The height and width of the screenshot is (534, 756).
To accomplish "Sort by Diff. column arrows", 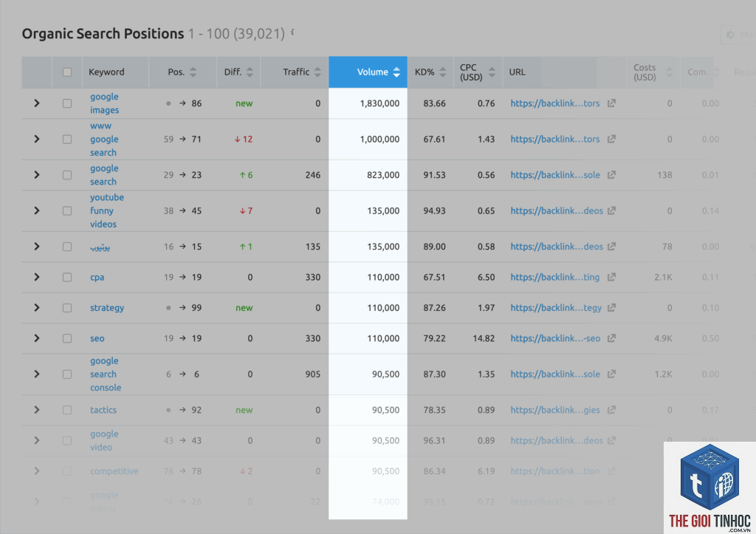I will [x=250, y=72].
